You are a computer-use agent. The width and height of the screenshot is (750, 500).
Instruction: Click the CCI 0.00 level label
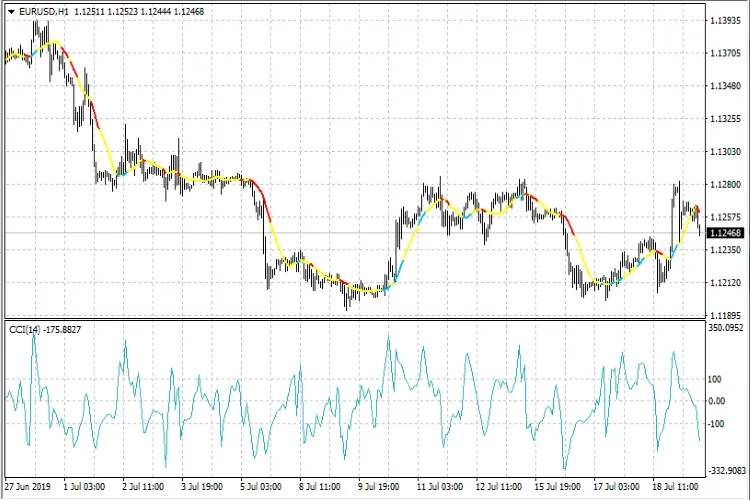tap(719, 401)
